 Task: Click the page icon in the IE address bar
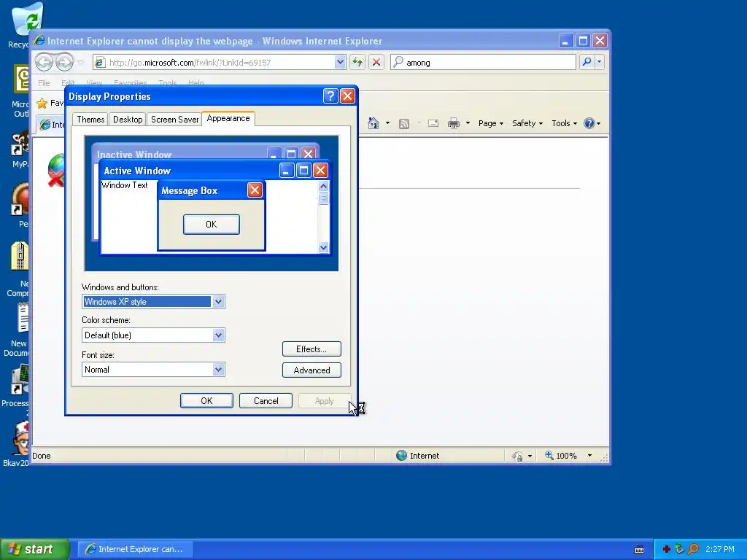click(99, 63)
